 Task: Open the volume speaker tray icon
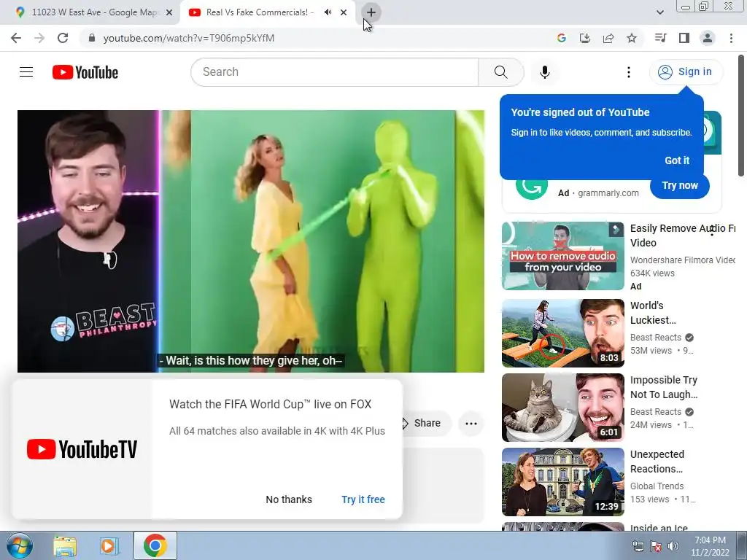click(x=673, y=546)
